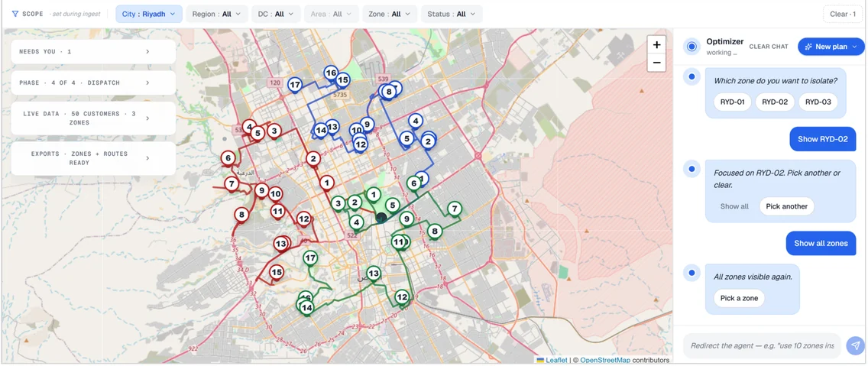Screen dimensions: 868x366
Task: Select green route marker 8
Action: coord(435,231)
